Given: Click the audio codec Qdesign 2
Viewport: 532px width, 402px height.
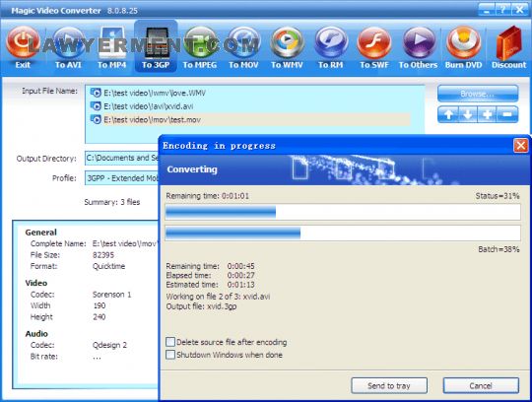Looking at the screenshot, I should click(109, 346).
